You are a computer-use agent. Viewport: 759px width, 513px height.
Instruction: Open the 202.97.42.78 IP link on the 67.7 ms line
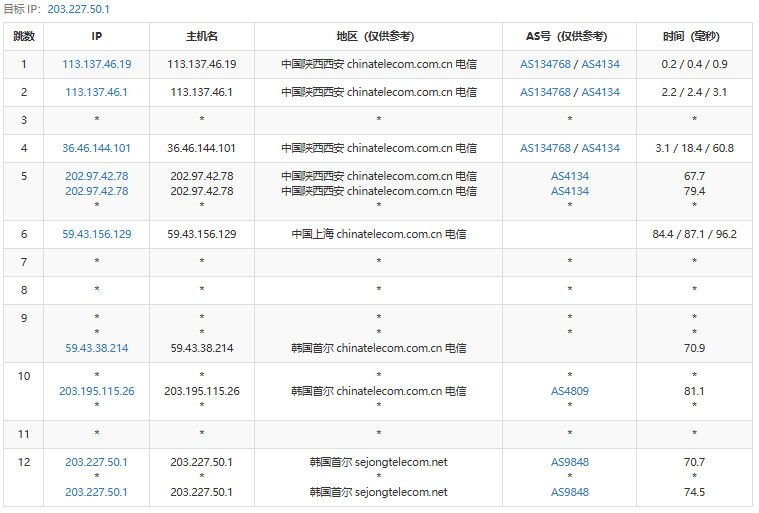tap(97, 176)
